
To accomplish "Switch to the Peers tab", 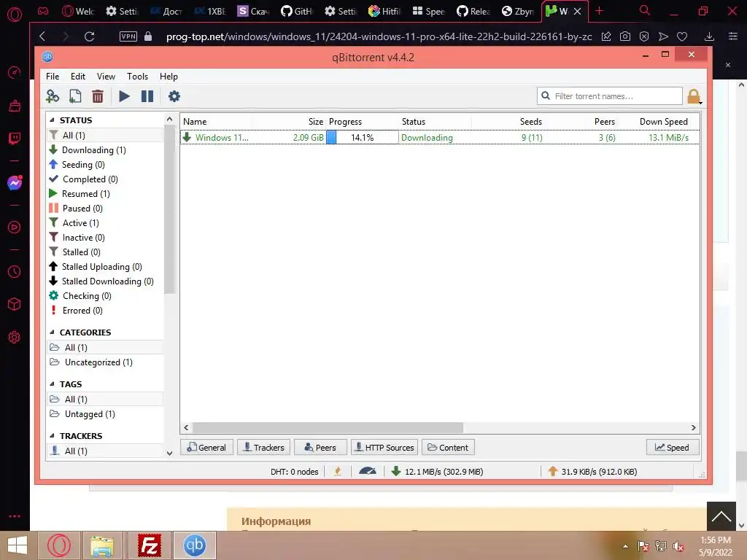I will coord(320,448).
